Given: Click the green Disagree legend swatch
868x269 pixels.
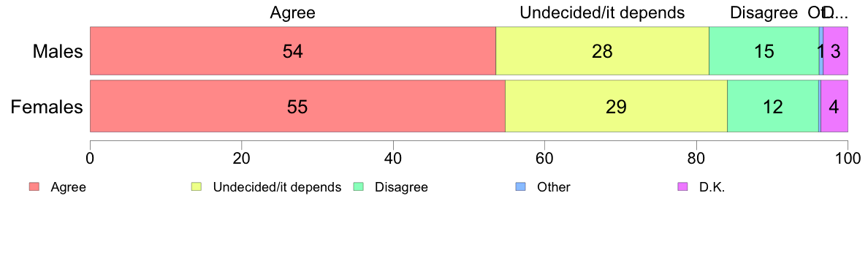Looking at the screenshot, I should pos(358,187).
